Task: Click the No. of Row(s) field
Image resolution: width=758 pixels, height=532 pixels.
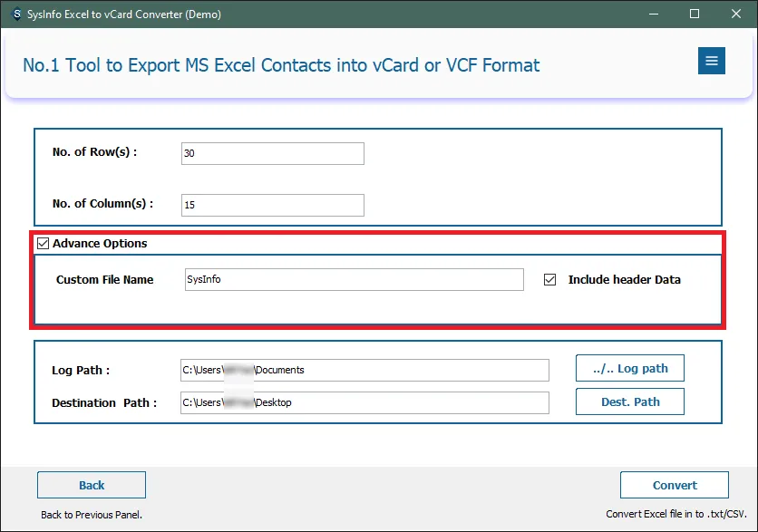Action: (272, 153)
